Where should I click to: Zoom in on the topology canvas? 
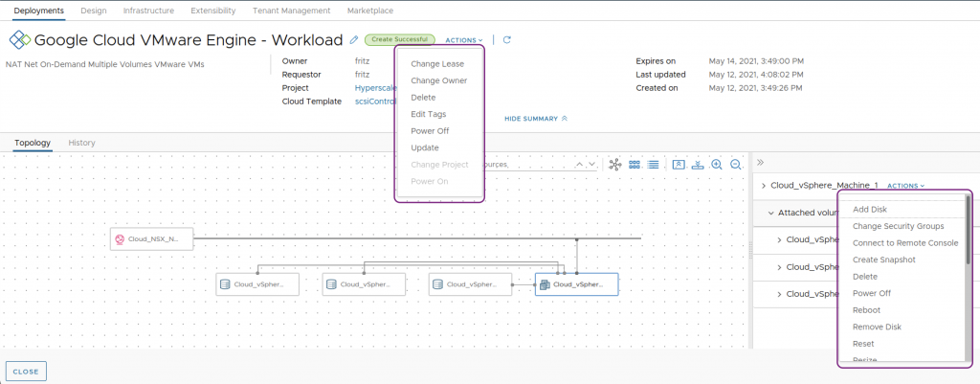(x=717, y=165)
